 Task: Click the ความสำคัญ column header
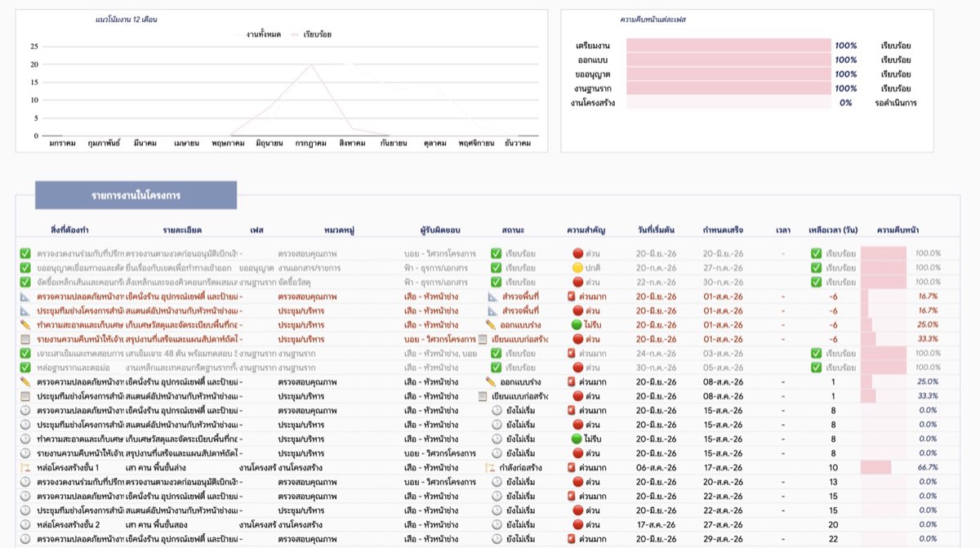(x=585, y=230)
